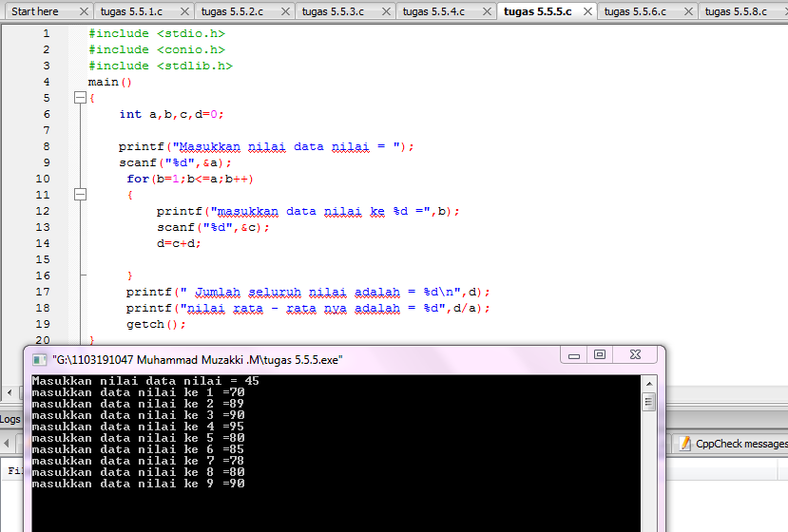The width and height of the screenshot is (788, 532).
Task: Click the 'd=c+d;' line
Action: point(179,243)
